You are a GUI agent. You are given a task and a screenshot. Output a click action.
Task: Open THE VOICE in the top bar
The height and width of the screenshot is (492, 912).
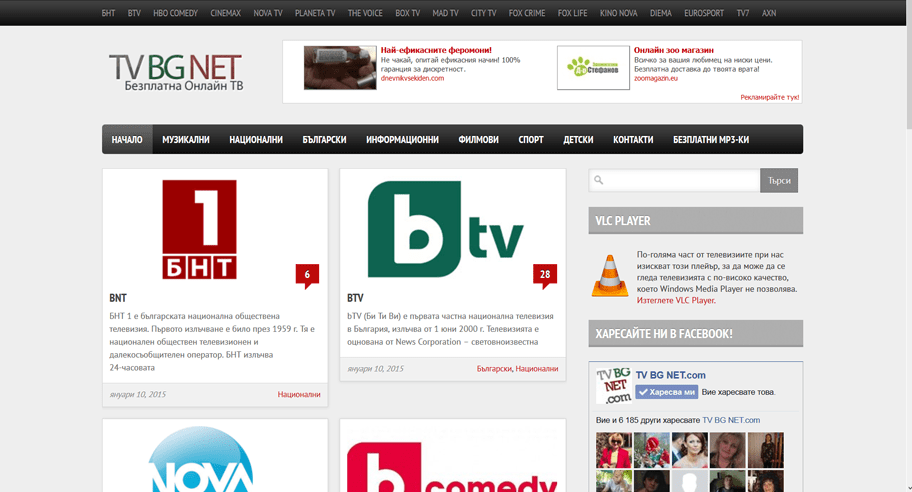point(365,13)
